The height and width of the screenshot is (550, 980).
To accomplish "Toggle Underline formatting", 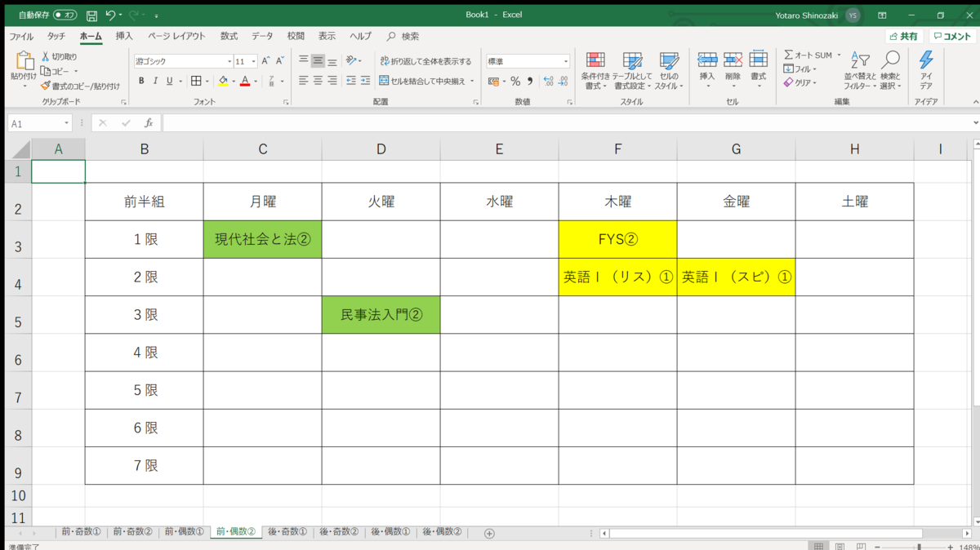I will tap(169, 81).
